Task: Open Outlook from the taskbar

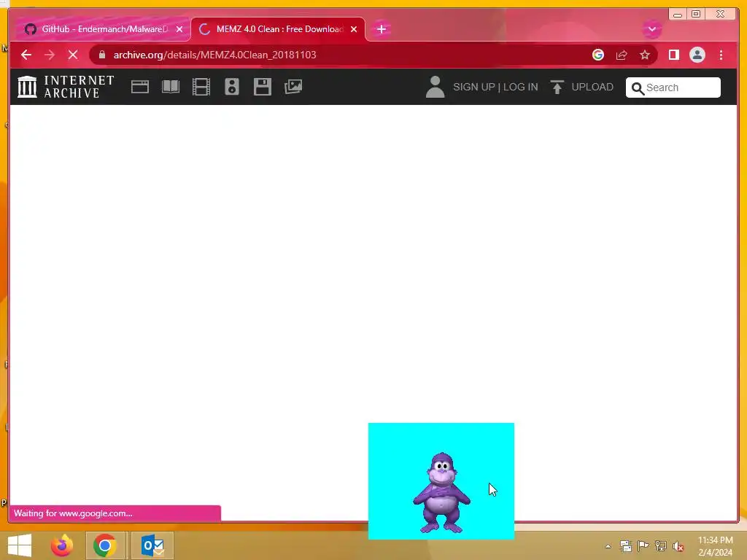Action: pos(152,545)
